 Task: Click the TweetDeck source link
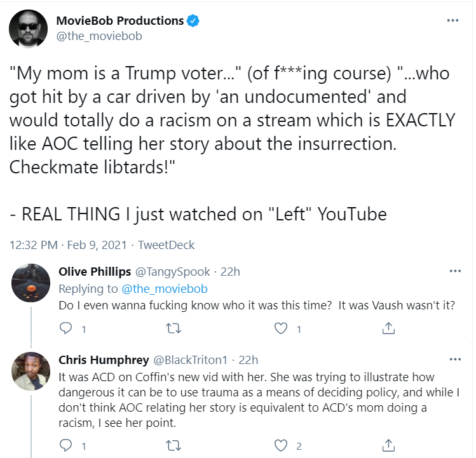166,245
